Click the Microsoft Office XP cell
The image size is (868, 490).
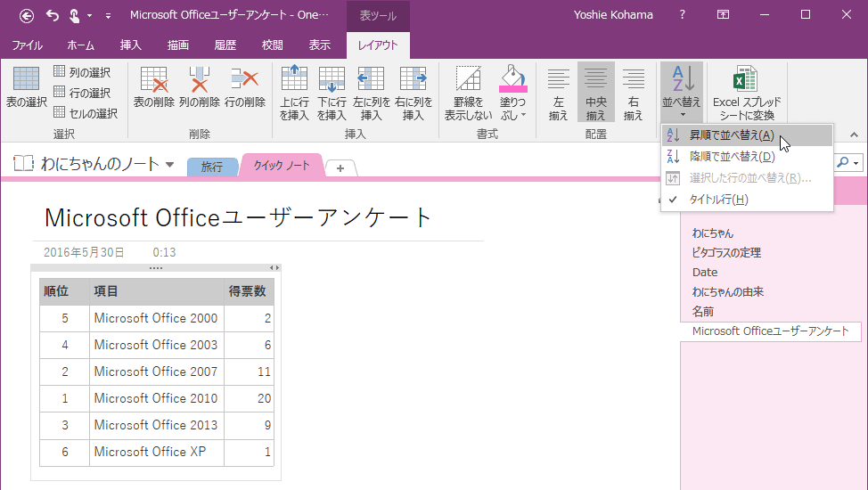(157, 452)
